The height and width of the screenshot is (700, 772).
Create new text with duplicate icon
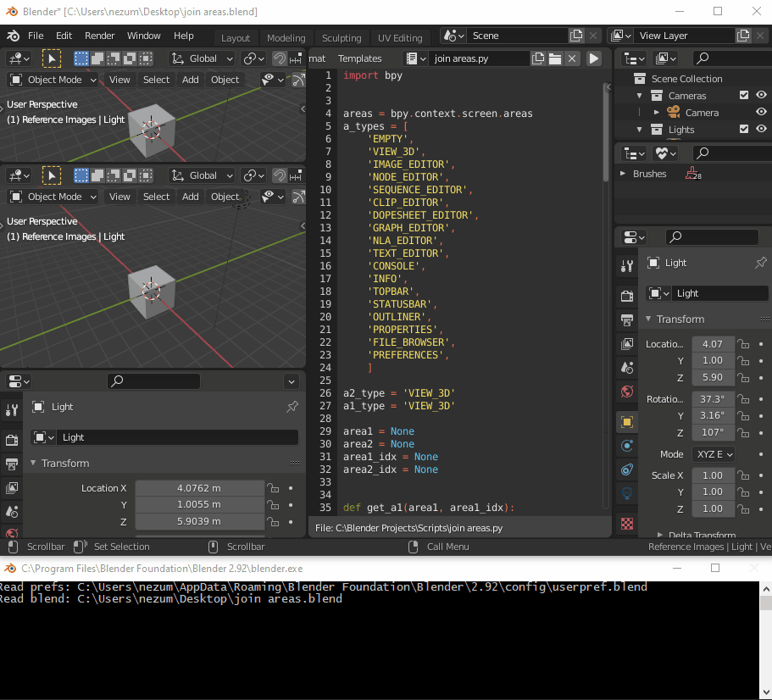[538, 58]
